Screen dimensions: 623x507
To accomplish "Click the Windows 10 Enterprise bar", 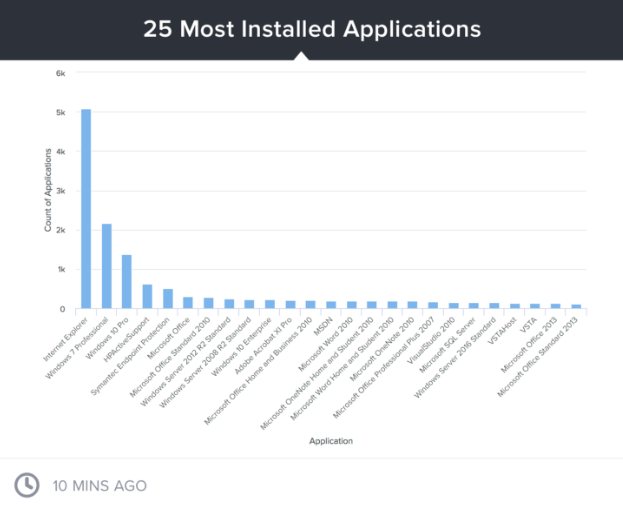I will point(270,304).
